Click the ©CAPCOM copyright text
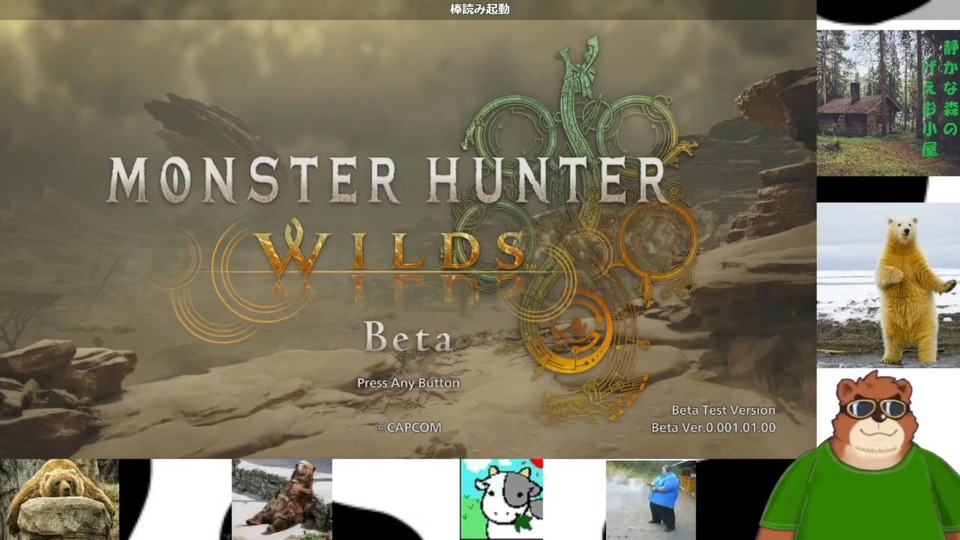 [x=408, y=428]
